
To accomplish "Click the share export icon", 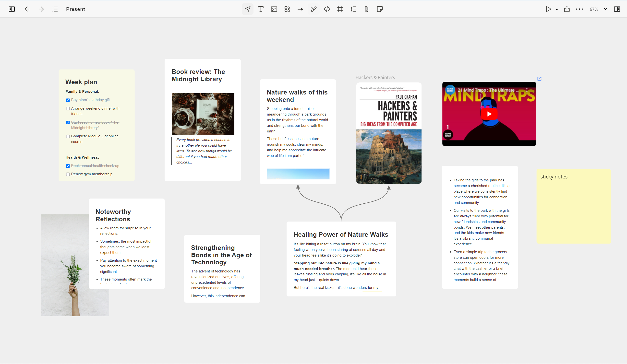I will click(567, 9).
